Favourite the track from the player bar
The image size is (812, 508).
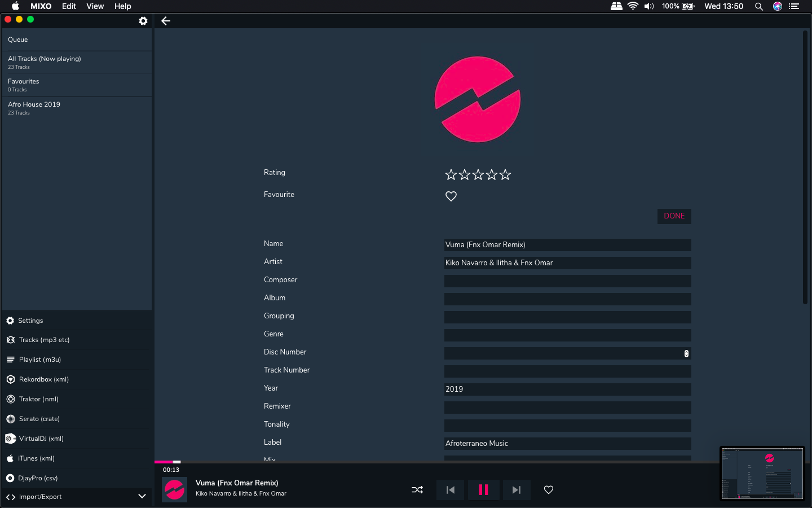[x=549, y=490]
